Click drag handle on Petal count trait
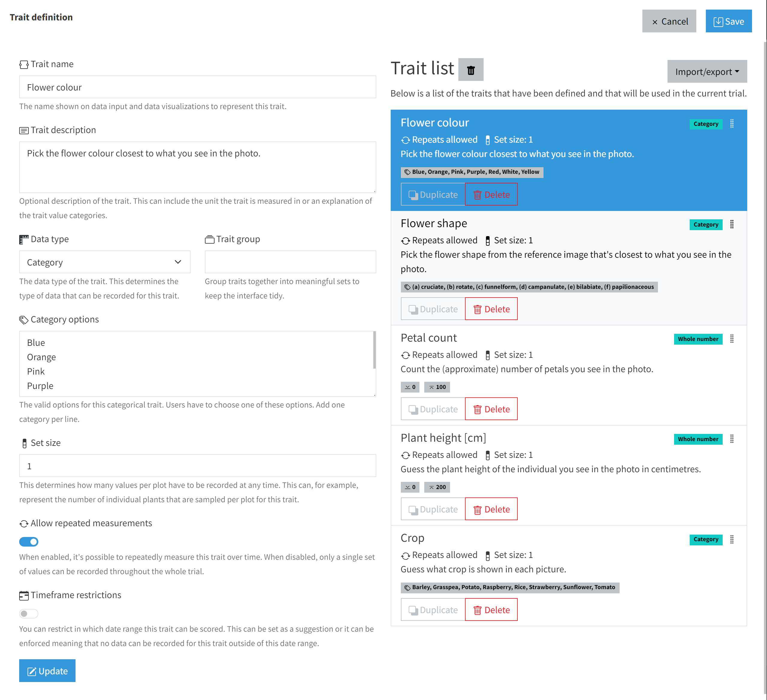Screen dimensions: 767x700 732,339
